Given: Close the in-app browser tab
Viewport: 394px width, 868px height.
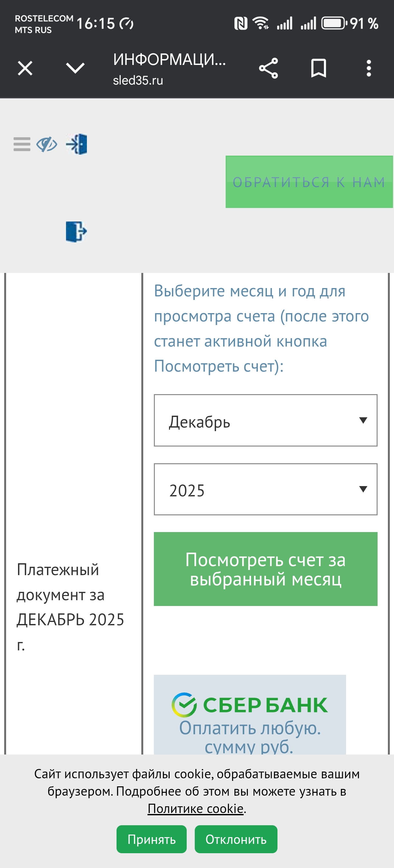Looking at the screenshot, I should coord(25,68).
